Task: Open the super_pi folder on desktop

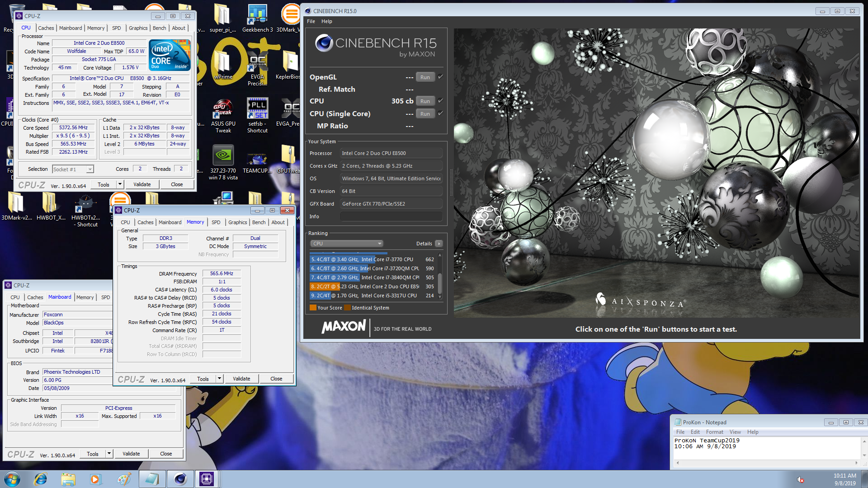Action: [x=222, y=18]
